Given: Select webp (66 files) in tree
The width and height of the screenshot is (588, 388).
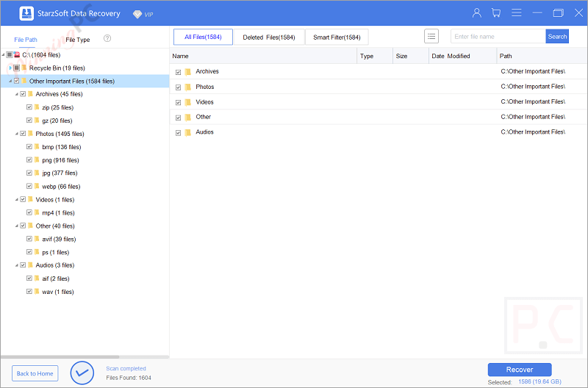Looking at the screenshot, I should pyautogui.click(x=61, y=187).
